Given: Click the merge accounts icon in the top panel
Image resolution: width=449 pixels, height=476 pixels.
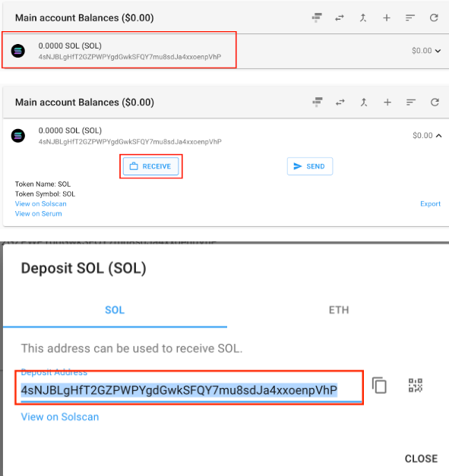Looking at the screenshot, I should click(363, 18).
